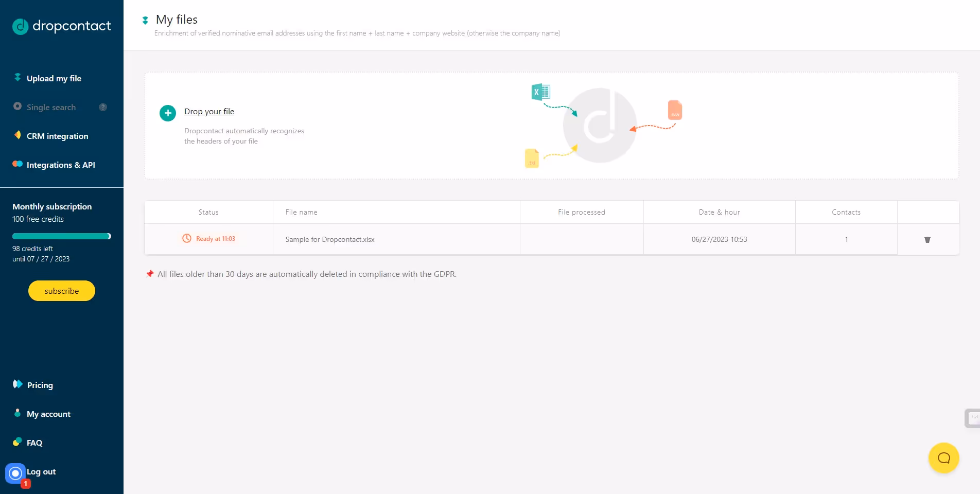Open the FAQ page
Screen dimensions: 980x494
tap(34, 443)
